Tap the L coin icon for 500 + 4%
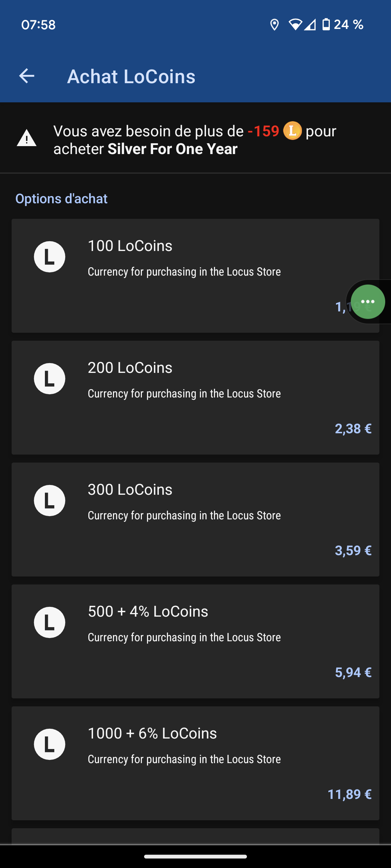391x868 pixels. (x=50, y=622)
